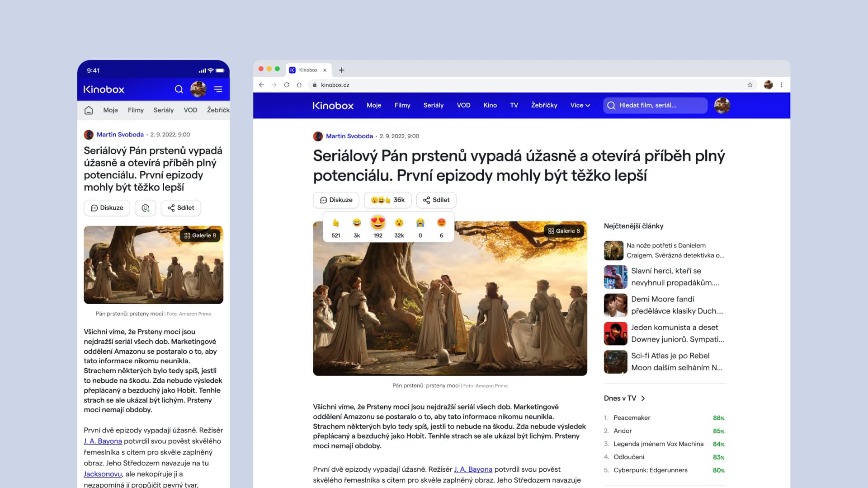This screenshot has width=868, height=488.
Task: Open search in the mobile Kinobox header
Action: pos(179,89)
